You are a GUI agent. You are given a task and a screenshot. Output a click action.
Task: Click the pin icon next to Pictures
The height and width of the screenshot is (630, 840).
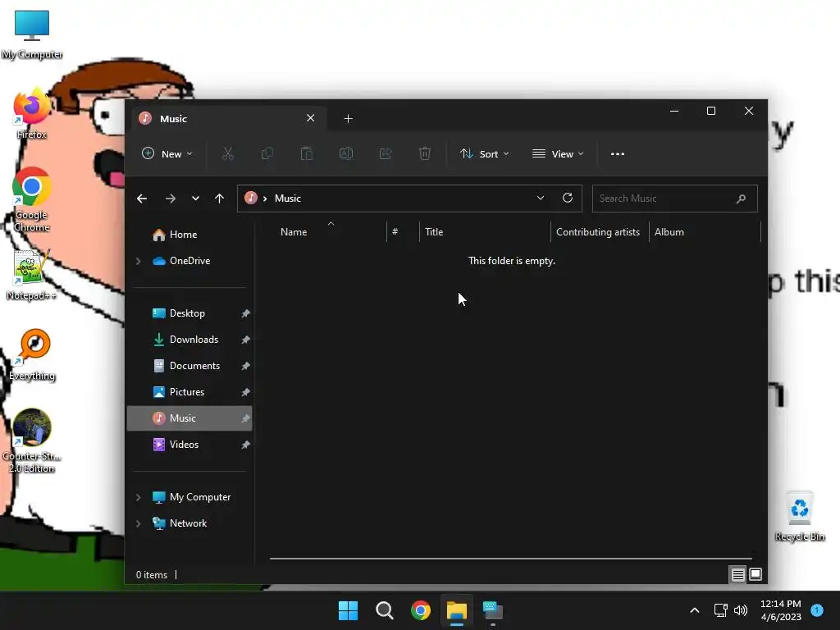tap(245, 392)
